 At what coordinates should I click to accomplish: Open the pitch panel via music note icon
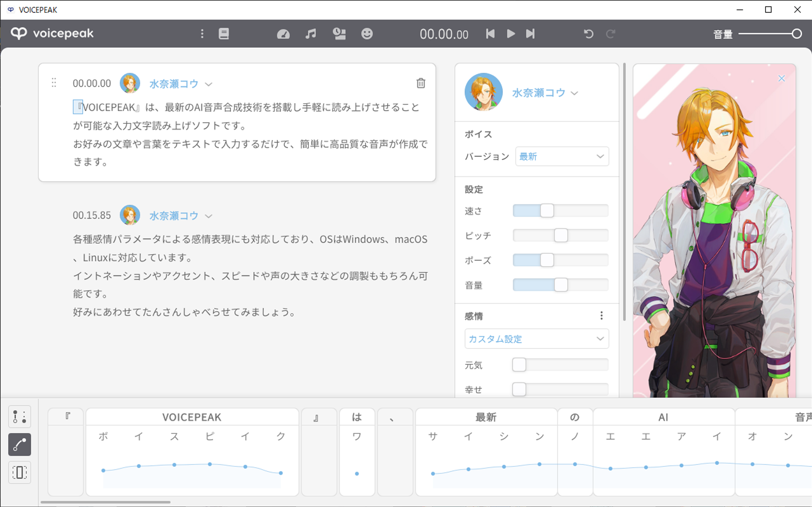(311, 34)
